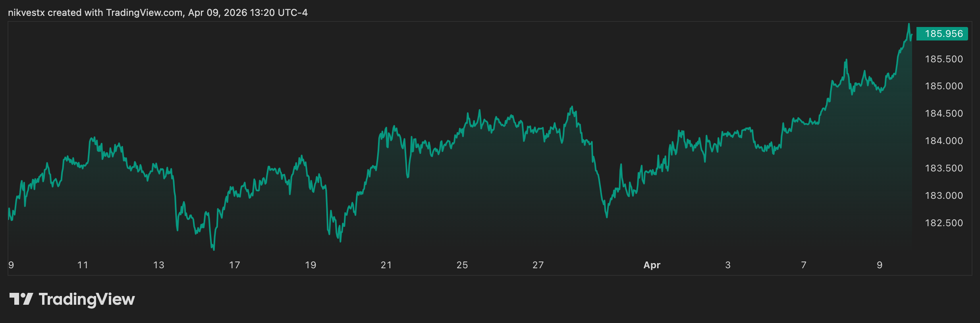Click the 182.500 price axis label
Image resolution: width=980 pixels, height=323 pixels.
944,223
